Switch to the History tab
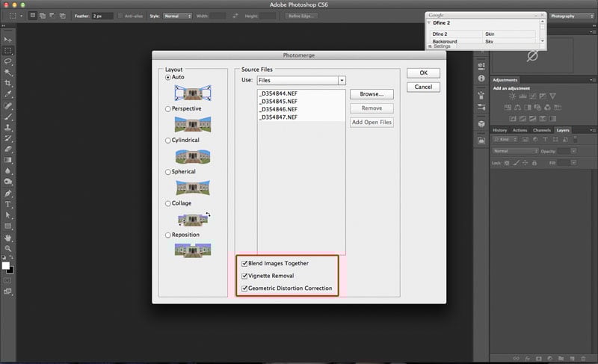598x364 pixels. click(499, 130)
